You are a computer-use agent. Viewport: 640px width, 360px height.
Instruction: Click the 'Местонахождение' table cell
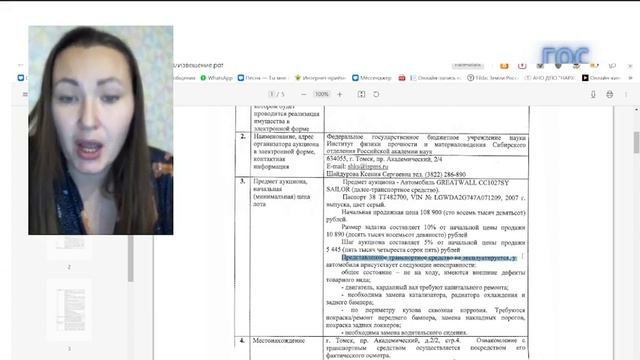[x=279, y=340]
